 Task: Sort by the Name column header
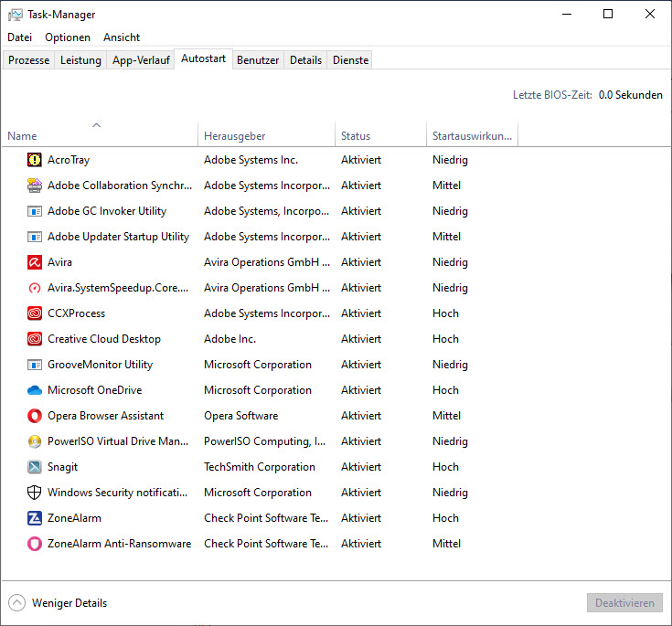tap(100, 133)
